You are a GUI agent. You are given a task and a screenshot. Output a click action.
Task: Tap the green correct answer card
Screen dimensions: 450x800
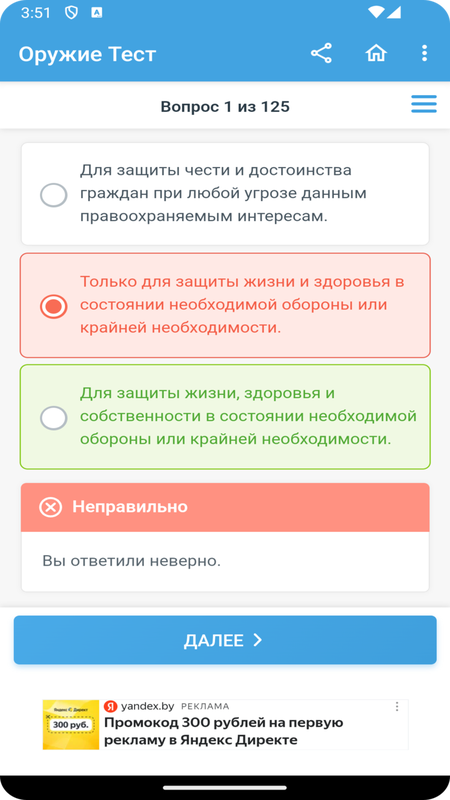(225, 417)
